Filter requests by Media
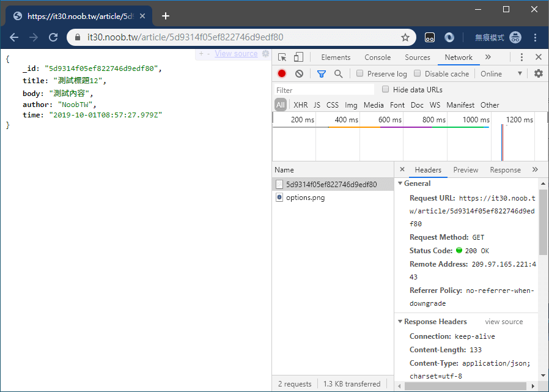The image size is (549, 392). tap(374, 105)
